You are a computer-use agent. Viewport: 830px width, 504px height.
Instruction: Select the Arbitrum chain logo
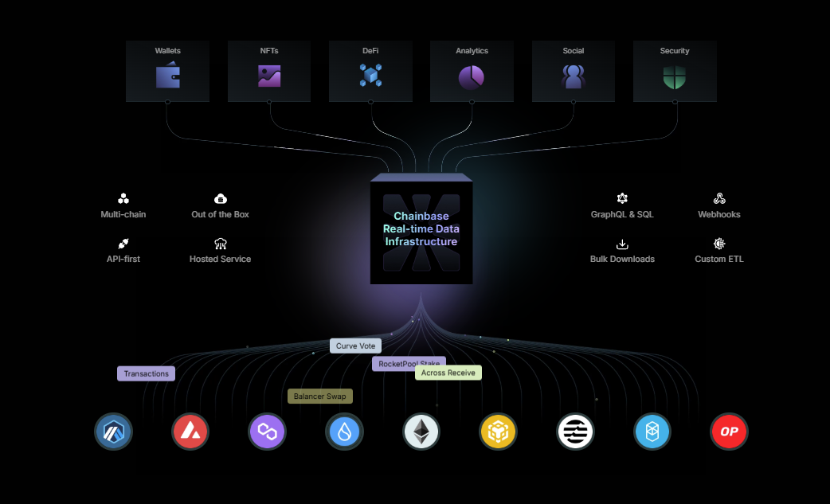(x=113, y=432)
